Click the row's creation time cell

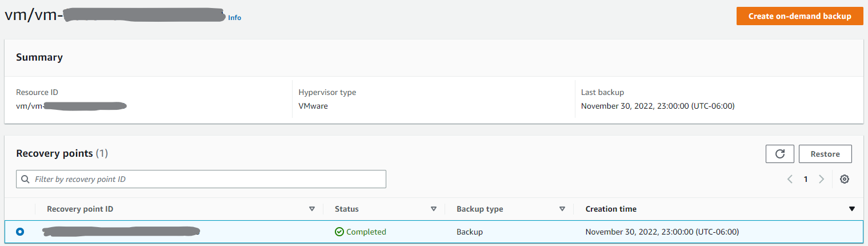click(662, 232)
